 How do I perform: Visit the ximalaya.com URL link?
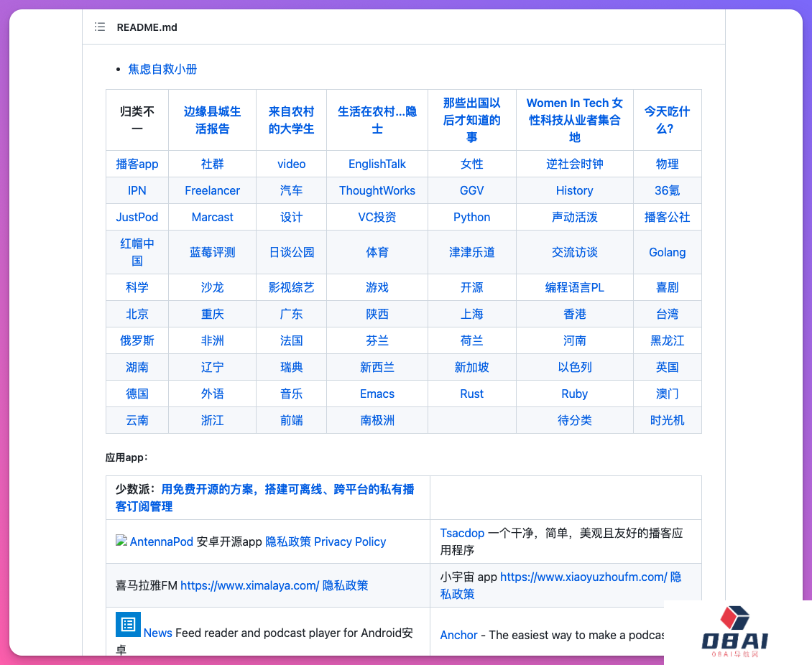click(x=249, y=585)
